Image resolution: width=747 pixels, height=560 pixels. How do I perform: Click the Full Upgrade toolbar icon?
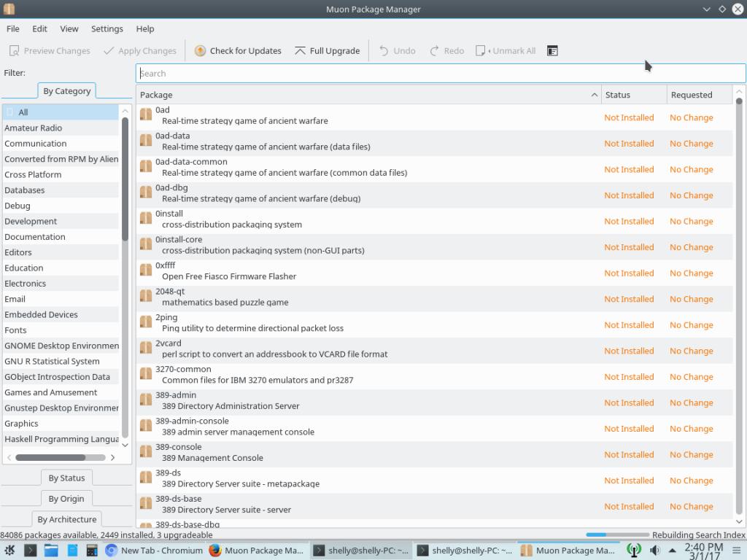pyautogui.click(x=300, y=51)
